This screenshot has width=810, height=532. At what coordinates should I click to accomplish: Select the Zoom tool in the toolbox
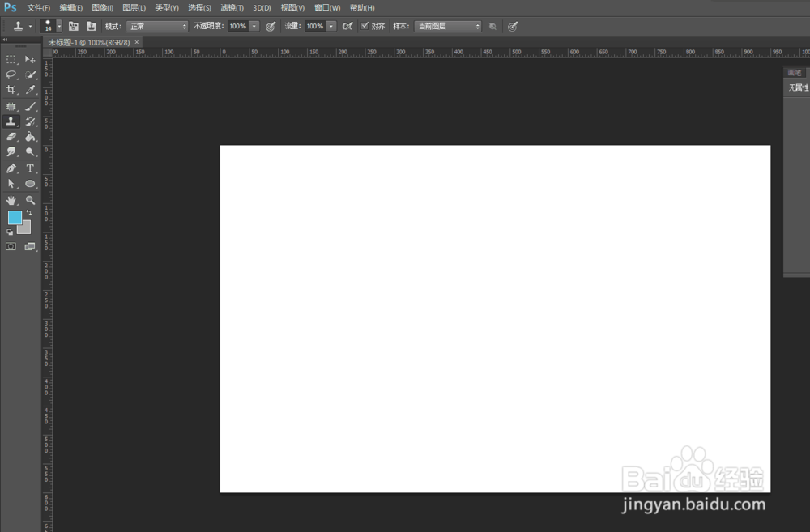[30, 200]
